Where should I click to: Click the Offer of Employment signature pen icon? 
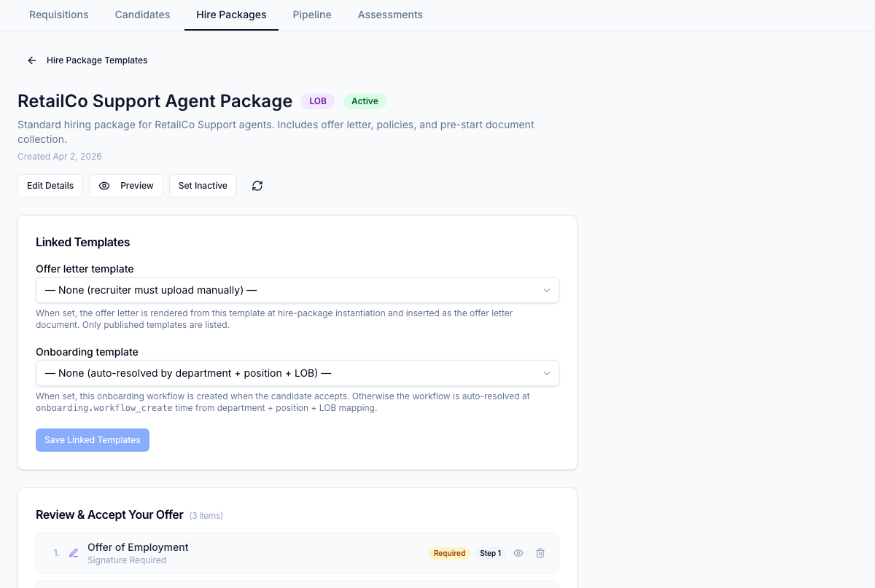tap(74, 553)
